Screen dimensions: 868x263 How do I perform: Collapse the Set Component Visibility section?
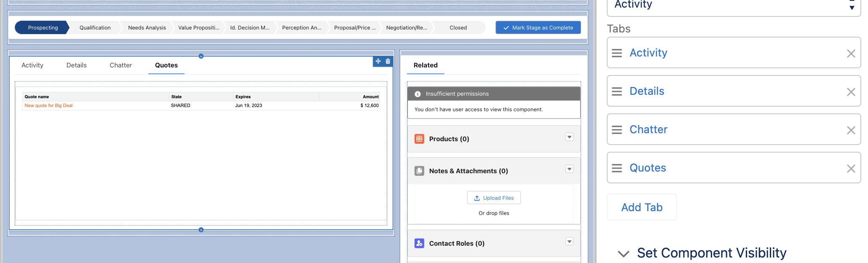(x=624, y=253)
